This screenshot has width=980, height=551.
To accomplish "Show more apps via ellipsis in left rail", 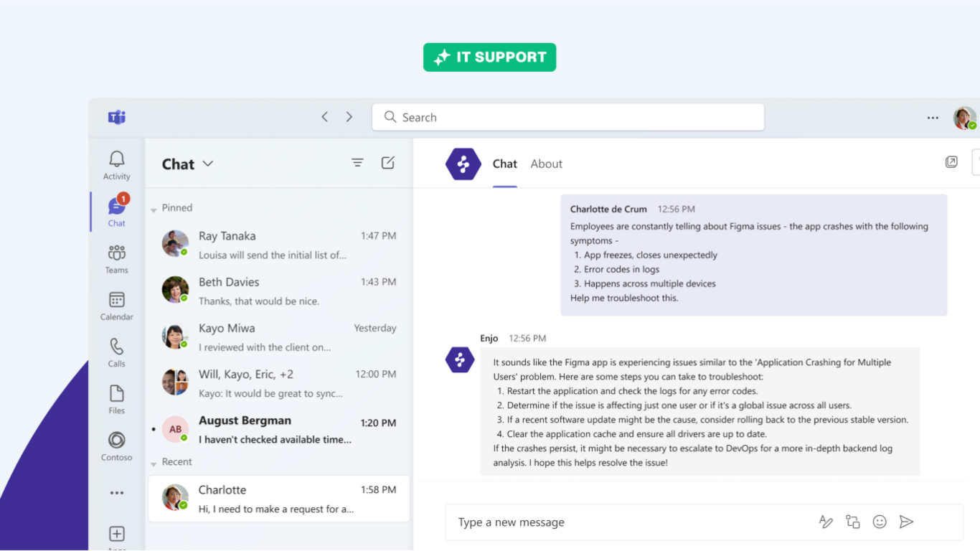I will point(116,493).
